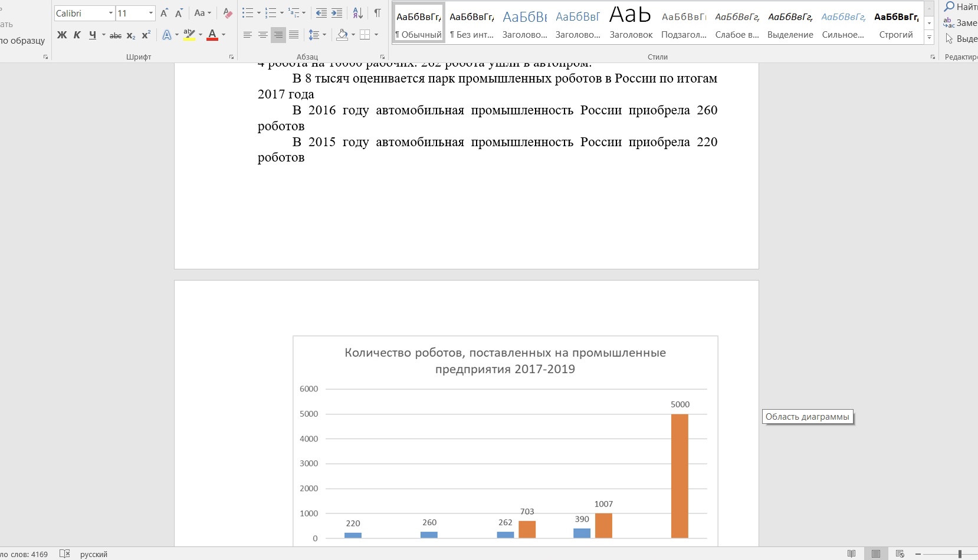The height and width of the screenshot is (560, 978).
Task: Apply Выделение style
Action: point(790,23)
